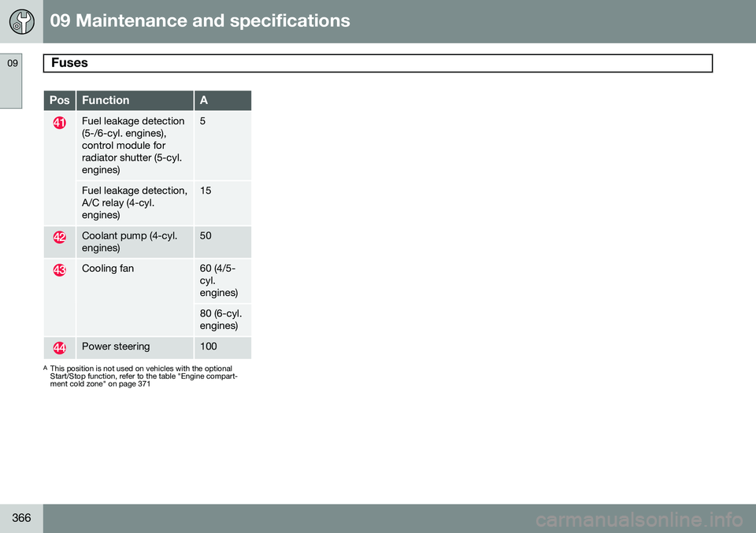Select 'Coolant pump (4-cyl. engines)' cell
Viewport: 756px width, 533px height.
[x=135, y=242]
